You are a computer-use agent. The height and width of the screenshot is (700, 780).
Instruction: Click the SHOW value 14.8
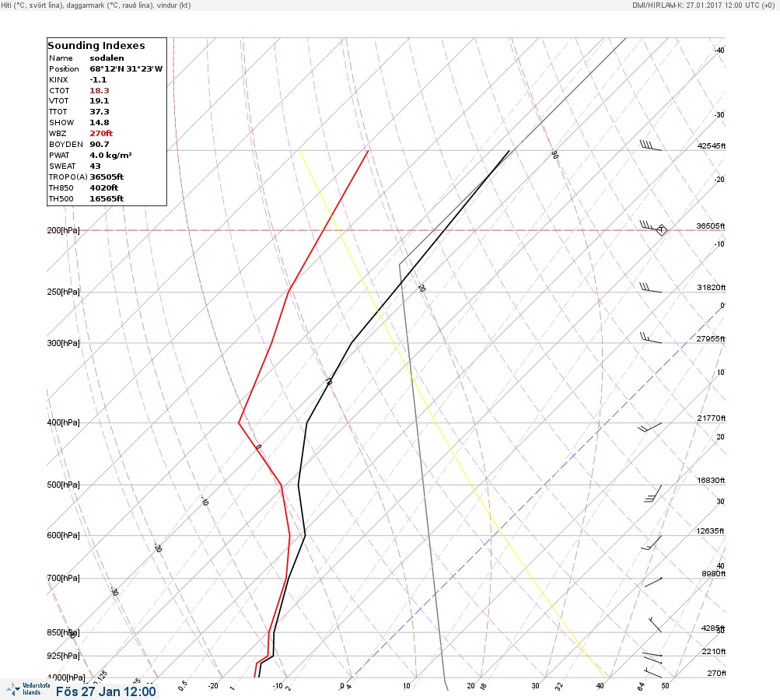pos(100,123)
